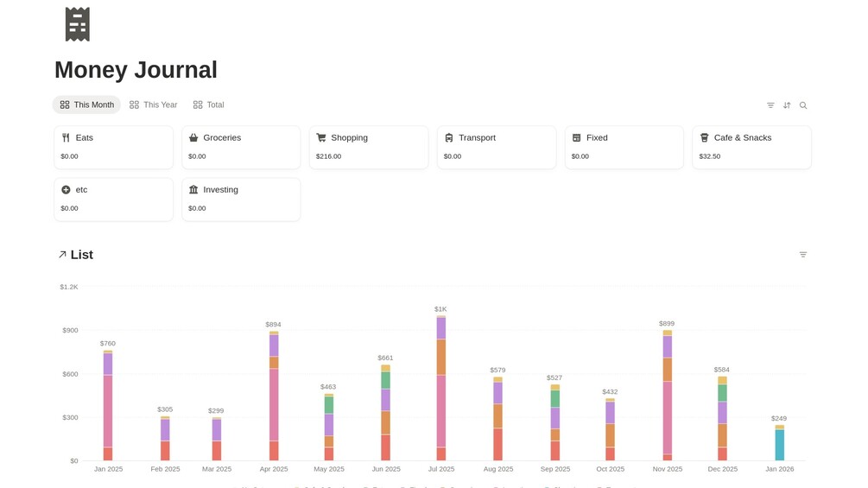Select the Aug 2025 bar
This screenshot has width=868, height=488.
tap(497, 419)
